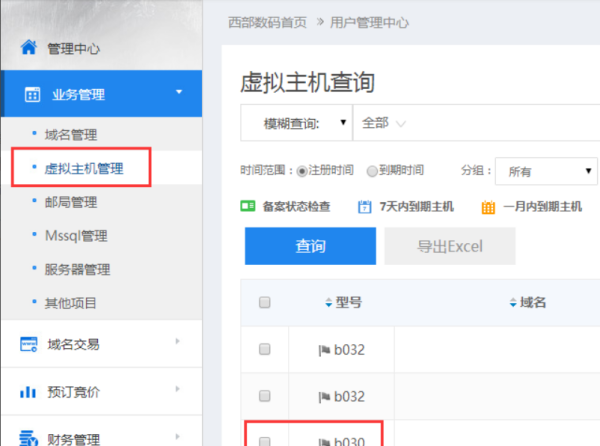The height and width of the screenshot is (446, 600).
Task: Click the second b032 model text
Action: tap(349, 396)
